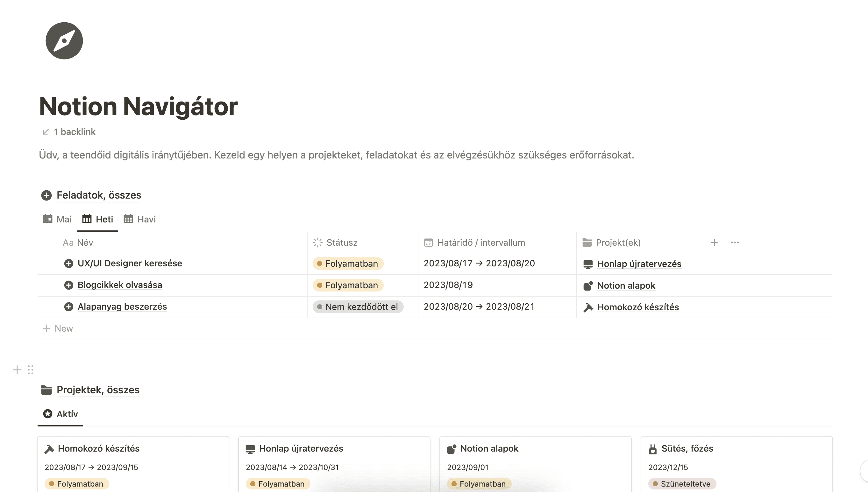Click the block plus handle to add block
This screenshot has height=492, width=868.
pos(17,370)
